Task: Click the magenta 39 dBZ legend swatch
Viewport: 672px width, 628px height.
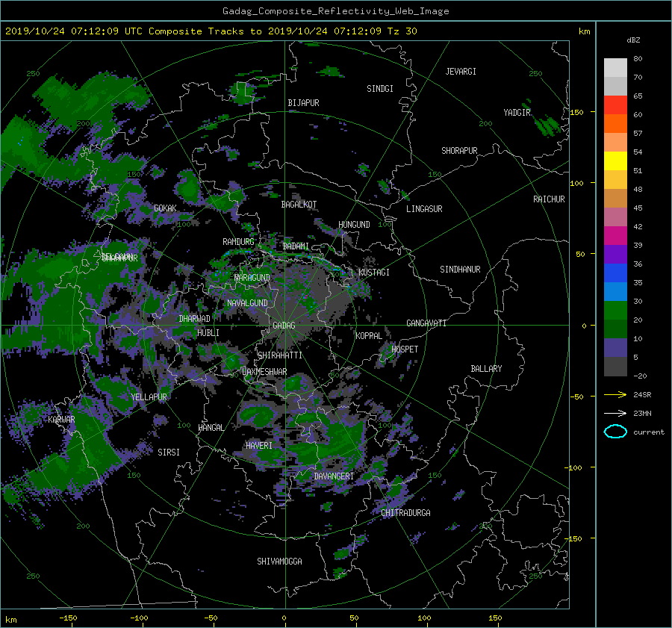Action: (615, 236)
